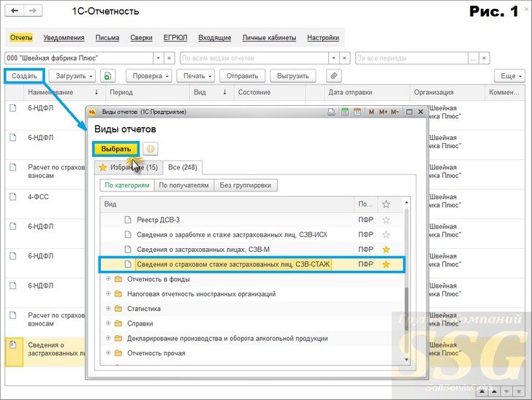
Task: Select the СЗВ-М report row
Action: pyautogui.click(x=251, y=250)
